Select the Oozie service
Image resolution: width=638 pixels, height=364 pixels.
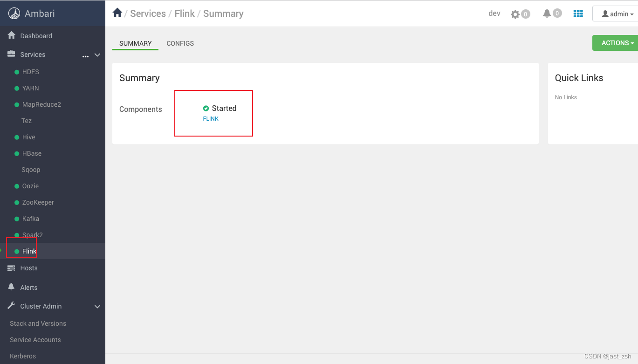pyautogui.click(x=31, y=186)
